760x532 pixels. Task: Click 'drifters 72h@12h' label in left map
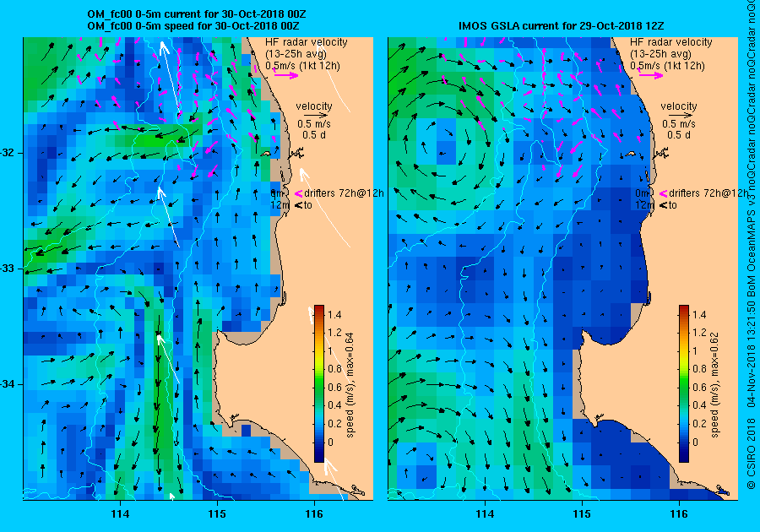click(344, 193)
